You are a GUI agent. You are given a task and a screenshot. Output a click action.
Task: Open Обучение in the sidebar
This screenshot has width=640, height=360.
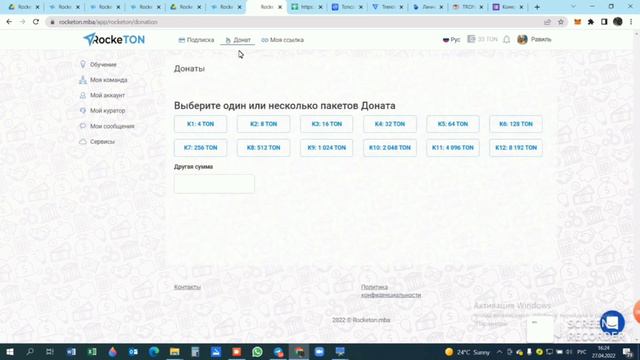(x=98, y=64)
